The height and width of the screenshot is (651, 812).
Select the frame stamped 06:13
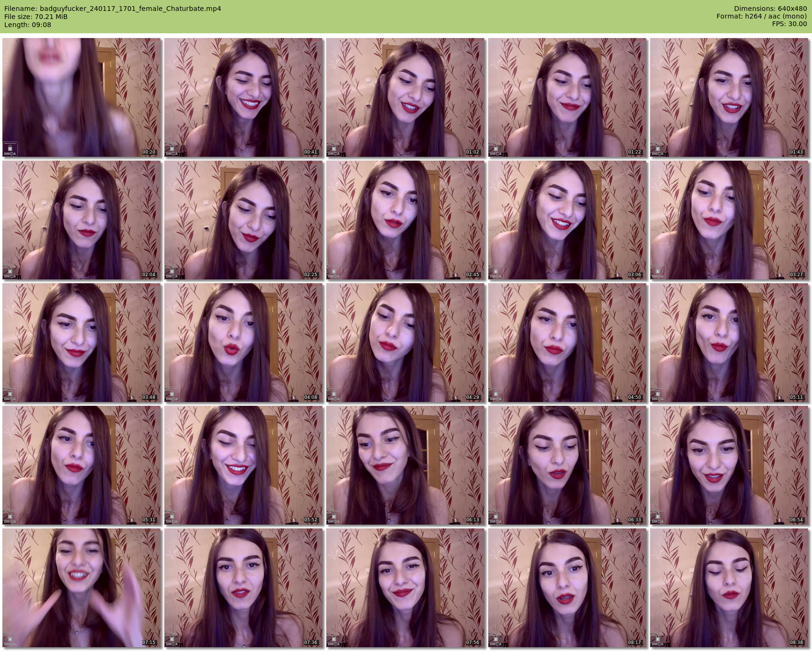pos(405,465)
